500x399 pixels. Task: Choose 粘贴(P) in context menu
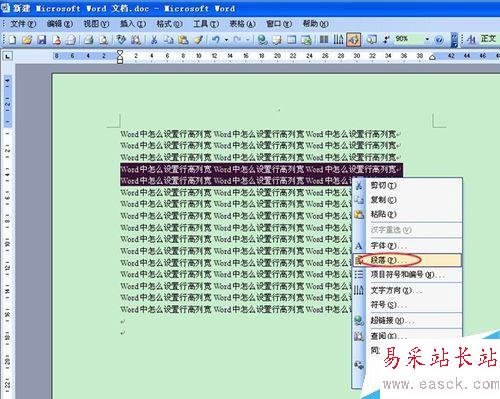(407, 214)
